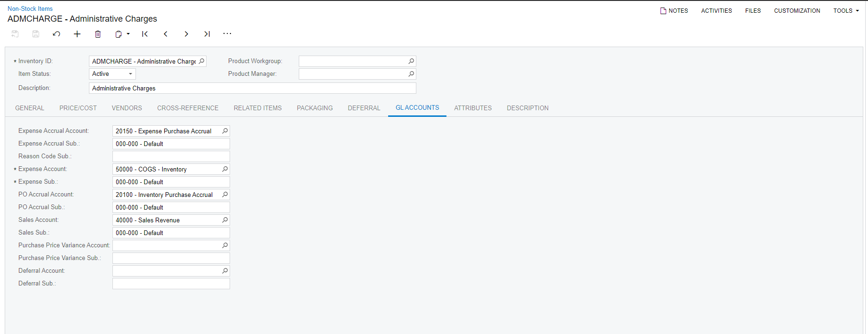The image size is (868, 334).
Task: Open the Activities panel
Action: pos(717,10)
